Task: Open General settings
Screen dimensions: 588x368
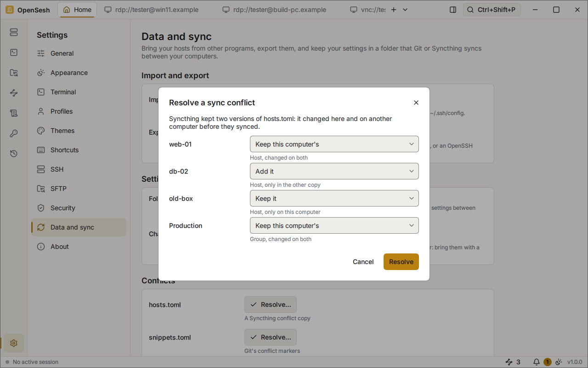Action: pyautogui.click(x=79, y=53)
